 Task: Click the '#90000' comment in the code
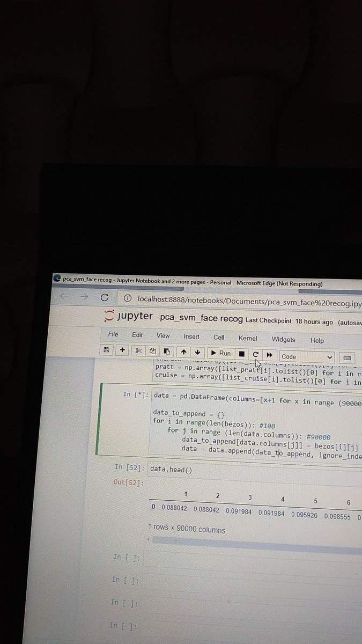(x=319, y=437)
